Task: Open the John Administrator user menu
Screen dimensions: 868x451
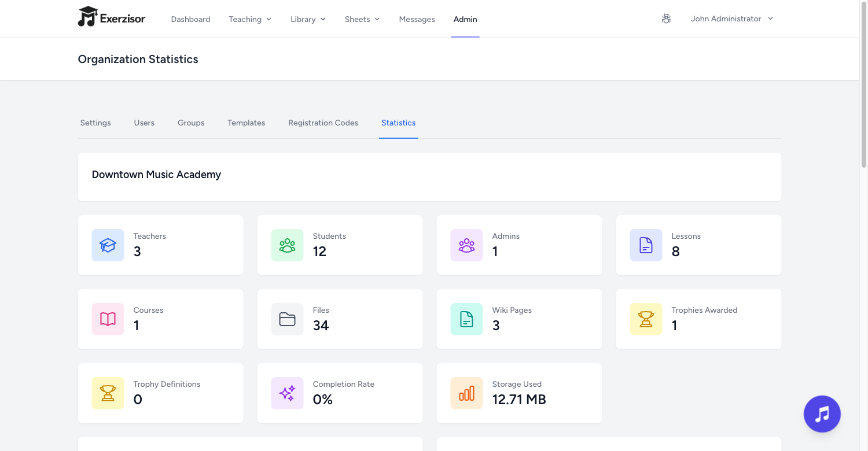Action: tap(732, 19)
